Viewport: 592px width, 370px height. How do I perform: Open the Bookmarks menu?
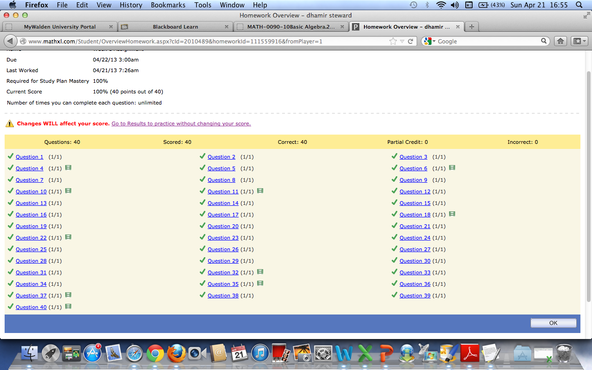click(168, 5)
